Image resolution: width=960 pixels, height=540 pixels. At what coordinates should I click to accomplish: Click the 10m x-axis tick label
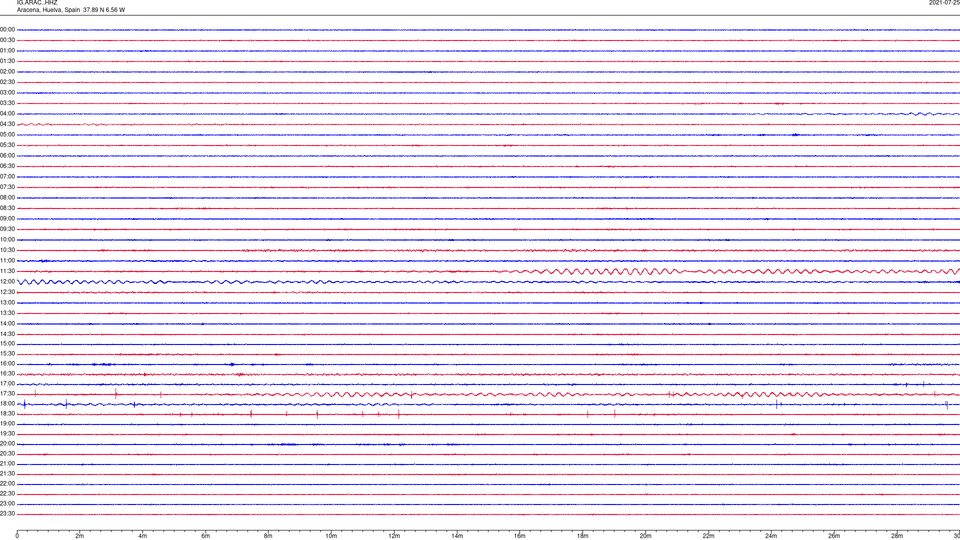[x=331, y=536]
